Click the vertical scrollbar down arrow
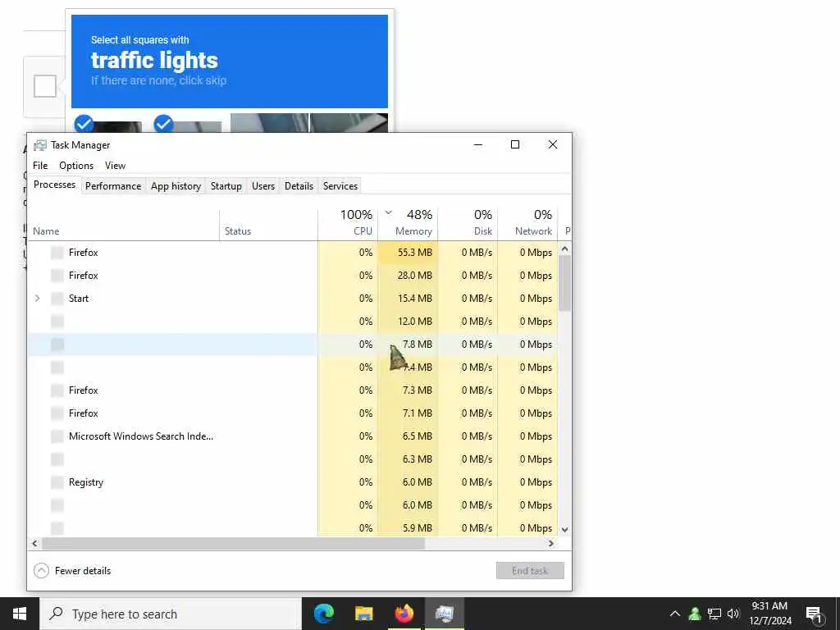The image size is (840, 630). click(x=564, y=529)
